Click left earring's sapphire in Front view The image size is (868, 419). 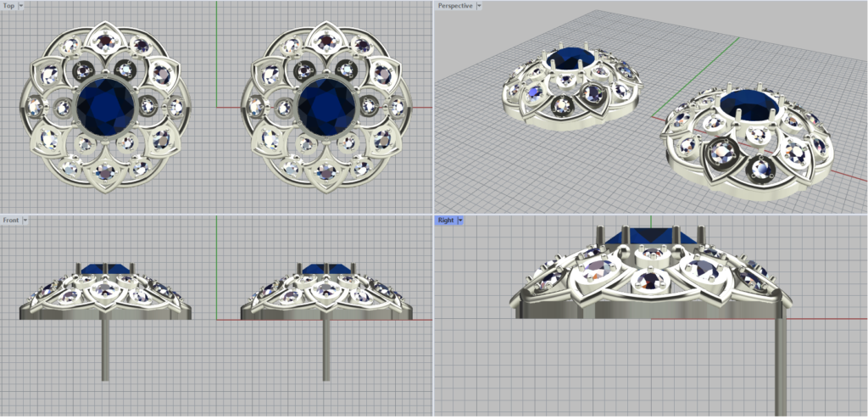[105, 269]
